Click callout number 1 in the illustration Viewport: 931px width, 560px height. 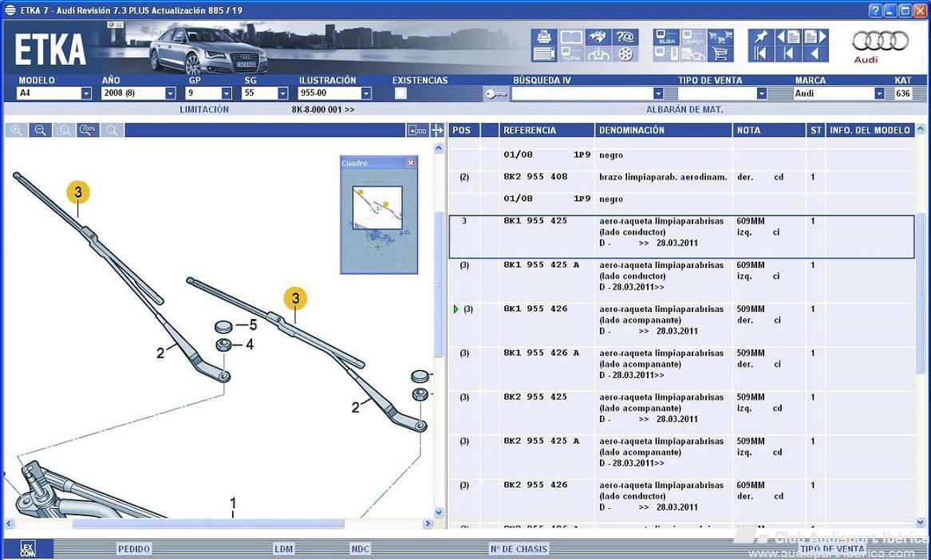233,503
